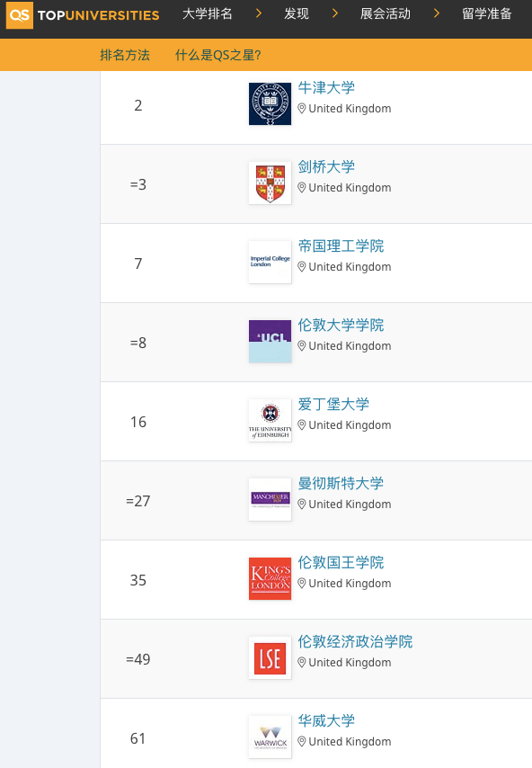Open the 伦敦大学学院 link
The width and height of the screenshot is (532, 768).
coord(341,325)
